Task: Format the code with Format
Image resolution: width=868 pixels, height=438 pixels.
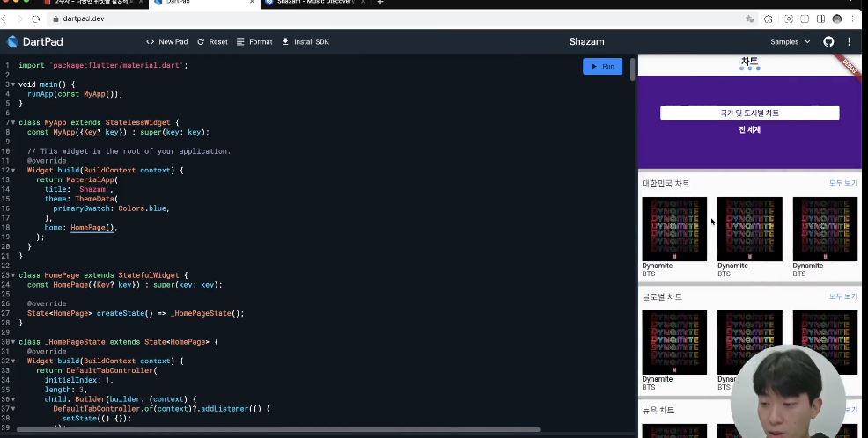Action: tap(254, 42)
